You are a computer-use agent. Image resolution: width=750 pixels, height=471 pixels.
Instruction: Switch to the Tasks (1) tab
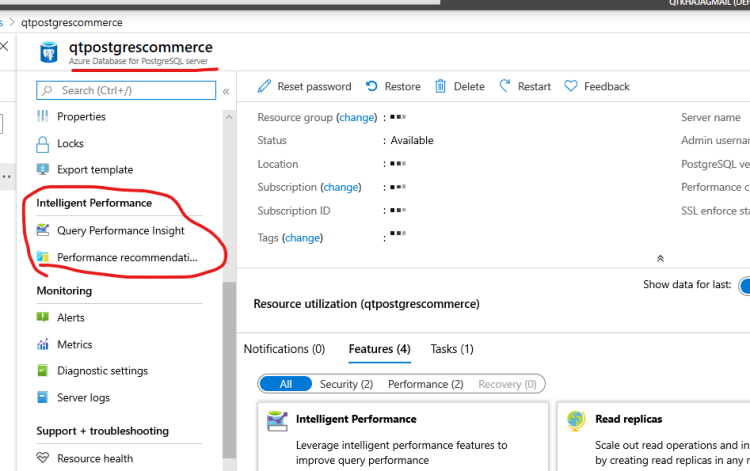pos(452,349)
